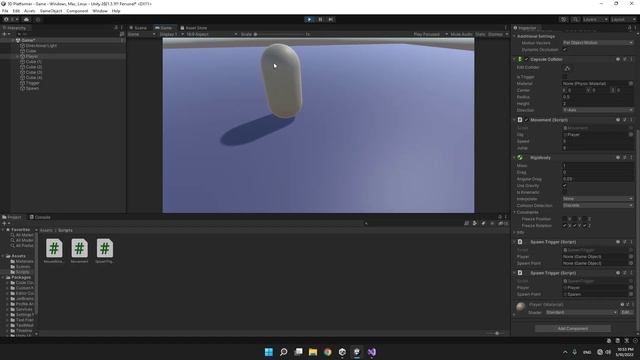This screenshot has width=640, height=360.
Task: Open Game view aspect ratio dropdown
Action: (x=211, y=34)
